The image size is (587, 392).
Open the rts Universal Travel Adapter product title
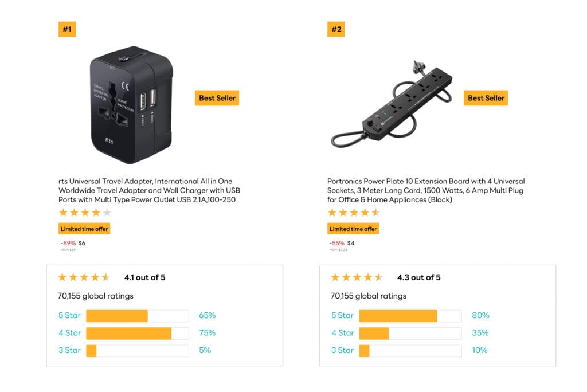coord(148,190)
